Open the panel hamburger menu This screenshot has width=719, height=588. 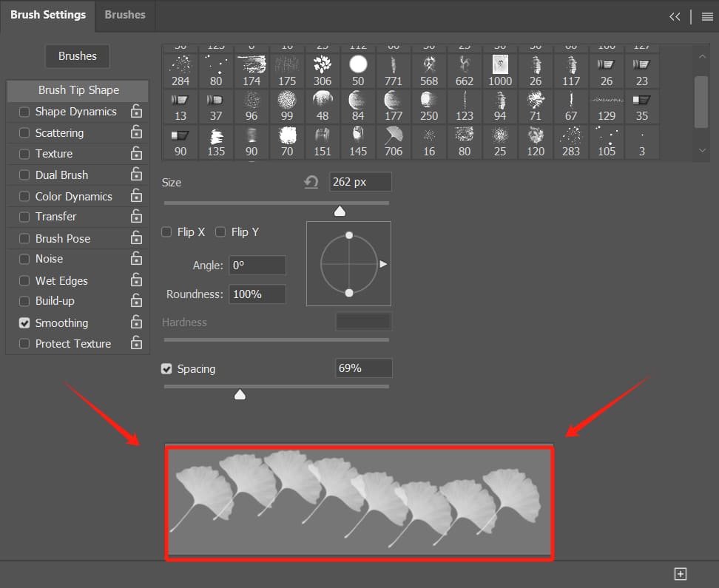[707, 16]
